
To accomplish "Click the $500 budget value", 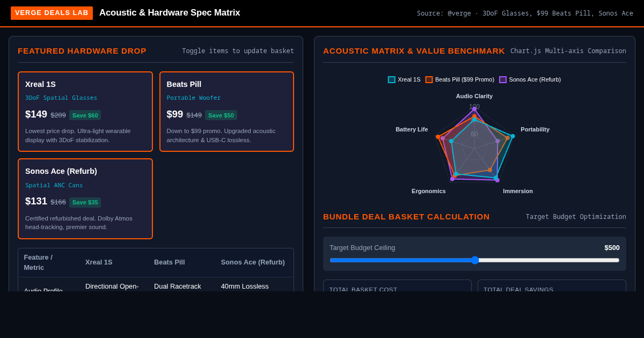I will coord(612,247).
